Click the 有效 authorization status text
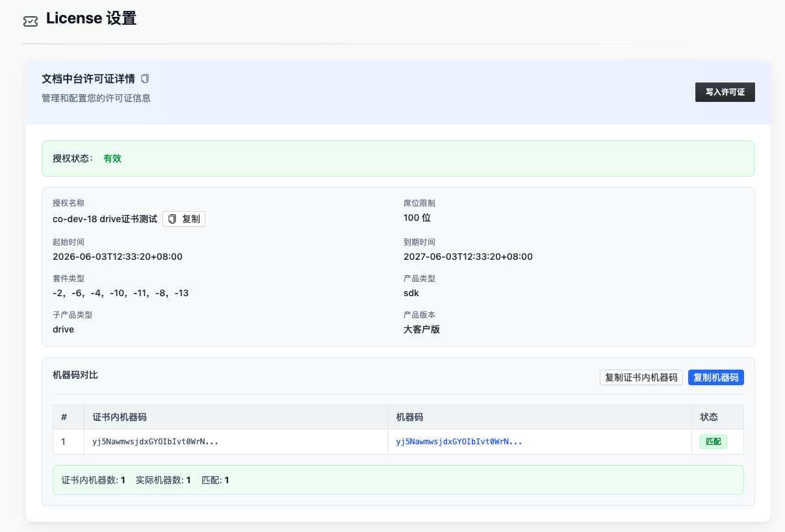 pyautogui.click(x=112, y=158)
